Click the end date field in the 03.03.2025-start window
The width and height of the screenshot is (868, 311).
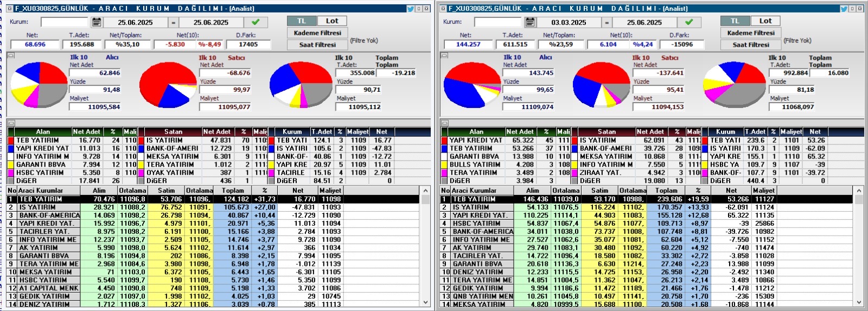click(644, 22)
